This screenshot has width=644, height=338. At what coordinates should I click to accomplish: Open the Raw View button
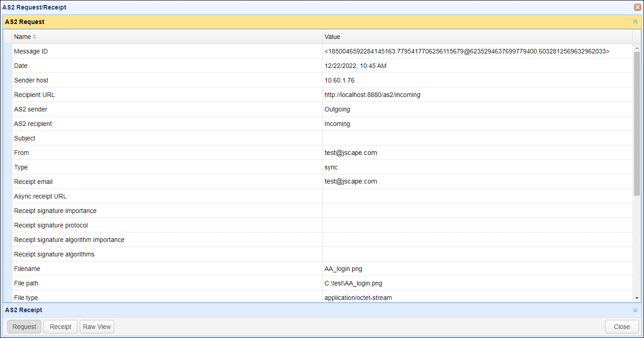[97, 327]
